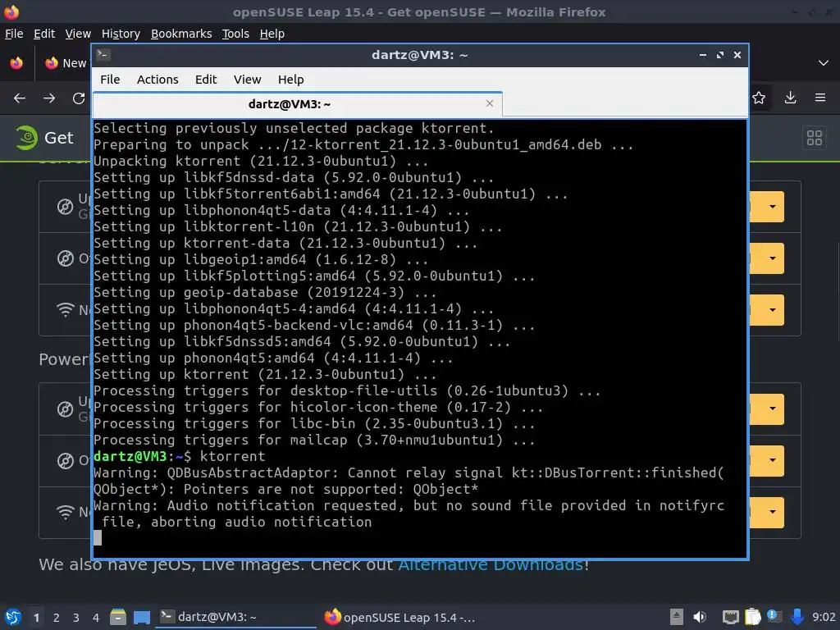Activate the openSUSE Leap 15.4 Firefox taskbar entry
The image size is (840, 630).
[x=400, y=617]
